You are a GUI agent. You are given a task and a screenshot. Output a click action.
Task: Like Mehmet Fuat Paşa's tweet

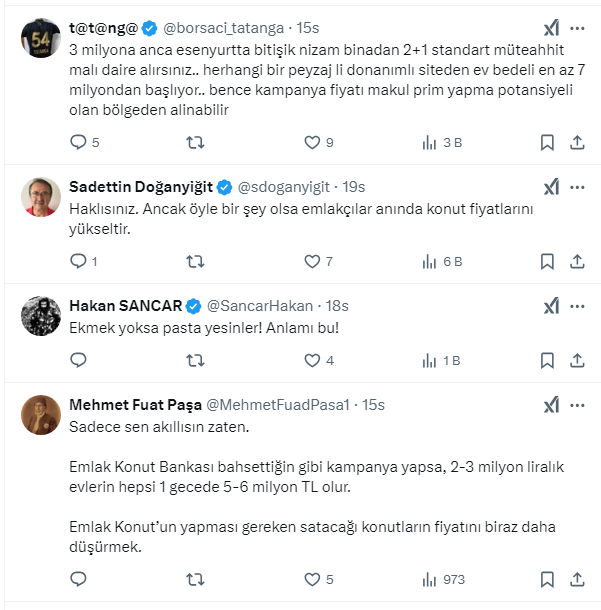(313, 579)
